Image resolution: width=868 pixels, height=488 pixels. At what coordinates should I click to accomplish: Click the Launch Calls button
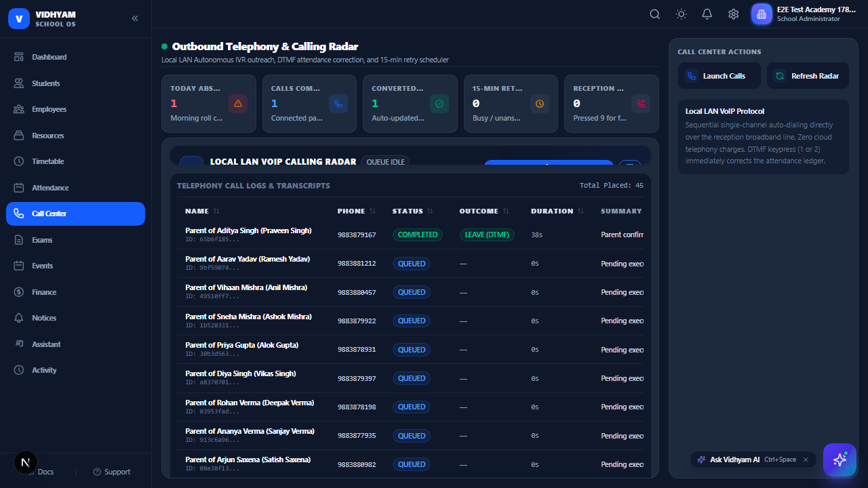[719, 76]
